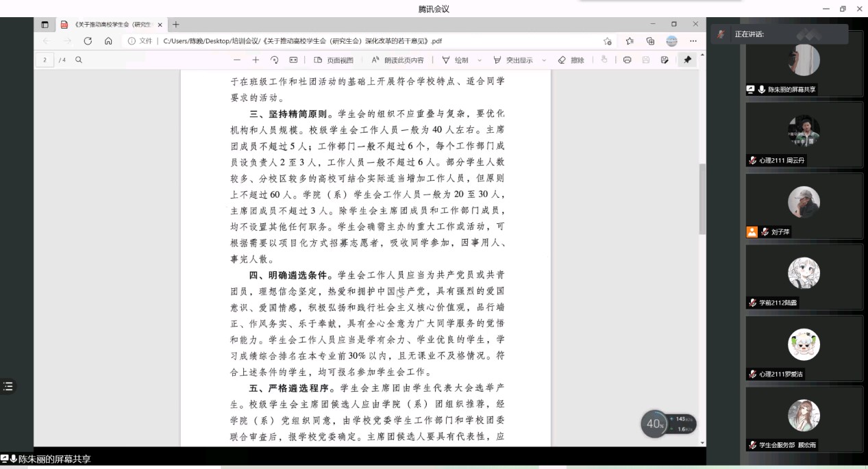Click bottom label 陈朱丽的屏幕共享

coord(54,459)
